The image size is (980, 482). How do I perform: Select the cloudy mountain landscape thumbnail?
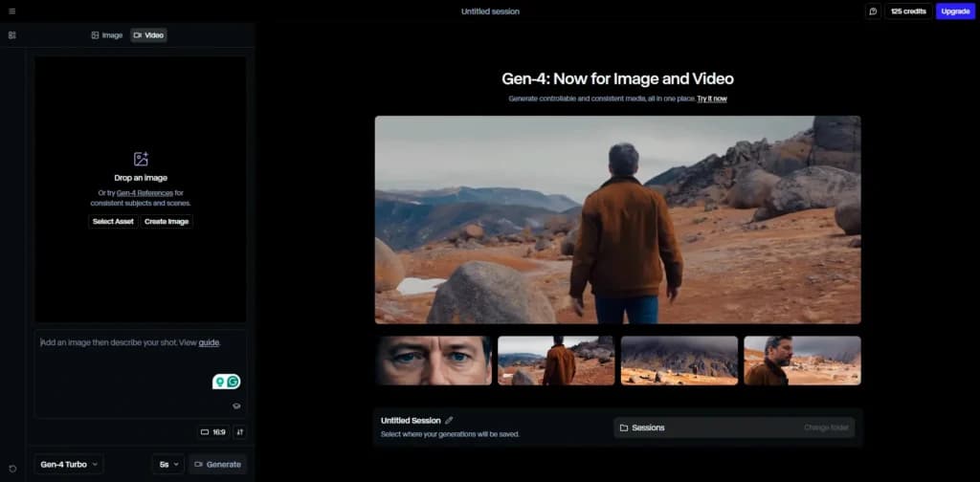(679, 361)
